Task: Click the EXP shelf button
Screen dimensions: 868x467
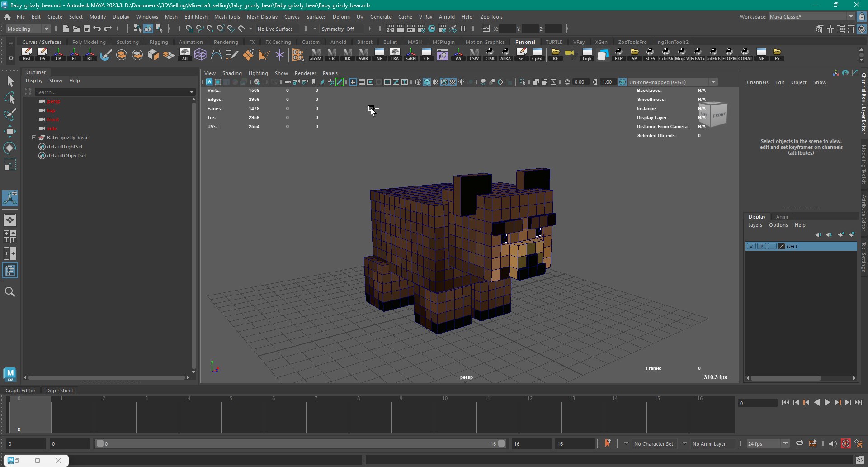Action: [618, 54]
